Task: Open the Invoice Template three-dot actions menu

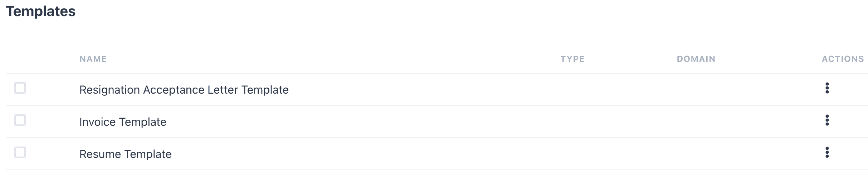Action: click(827, 120)
